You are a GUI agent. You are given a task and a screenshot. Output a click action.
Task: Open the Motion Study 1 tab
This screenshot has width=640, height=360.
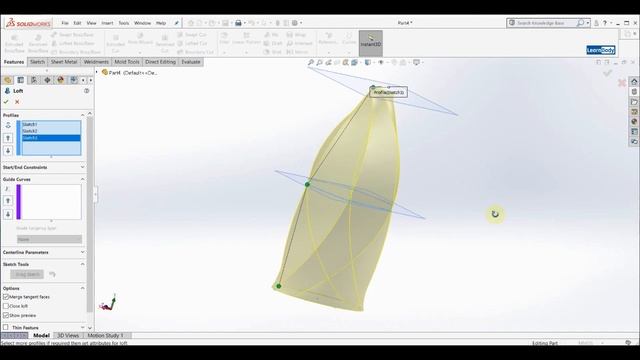click(105, 336)
